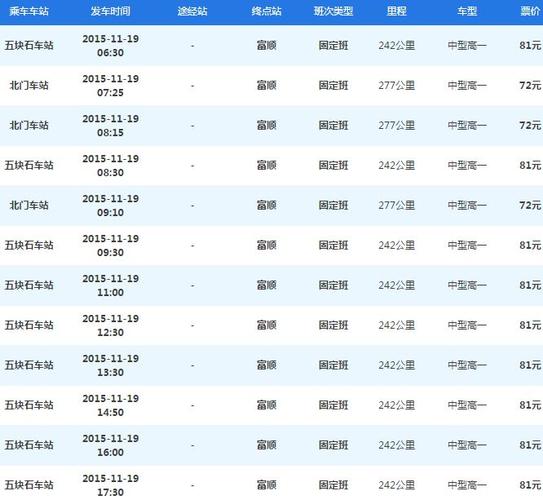This screenshot has width=543, height=500.
Task: Click the 票价 column header
Action: click(530, 11)
